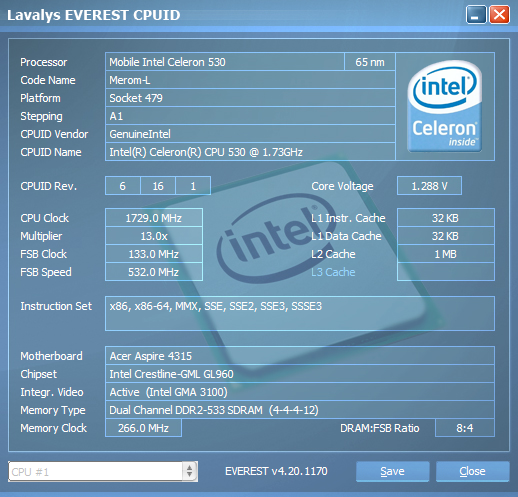
Task: Close window using red X button
Action: point(499,15)
